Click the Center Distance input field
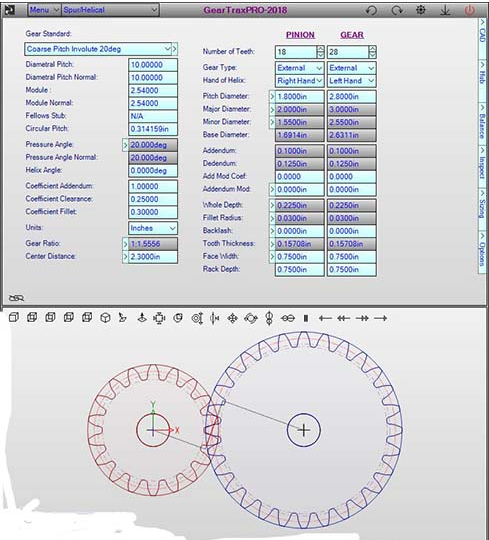 coord(153,257)
